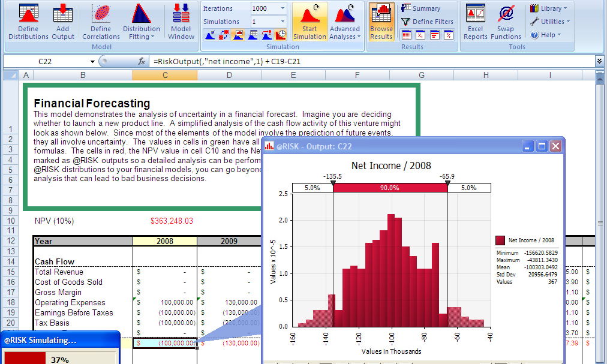Toggle Browse Results mode
Image resolution: width=607 pixels, height=364 pixels.
pos(381,22)
